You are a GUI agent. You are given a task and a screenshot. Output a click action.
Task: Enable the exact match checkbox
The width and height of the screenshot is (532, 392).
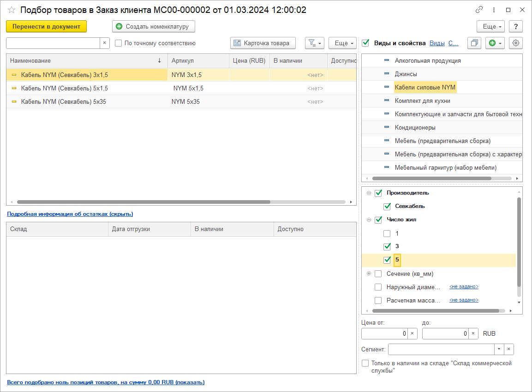pyautogui.click(x=119, y=43)
